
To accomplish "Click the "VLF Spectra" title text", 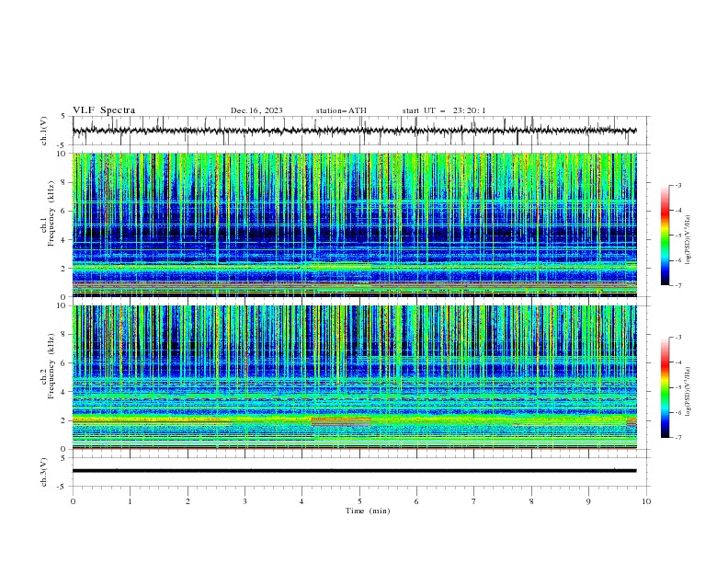I will pos(104,110).
